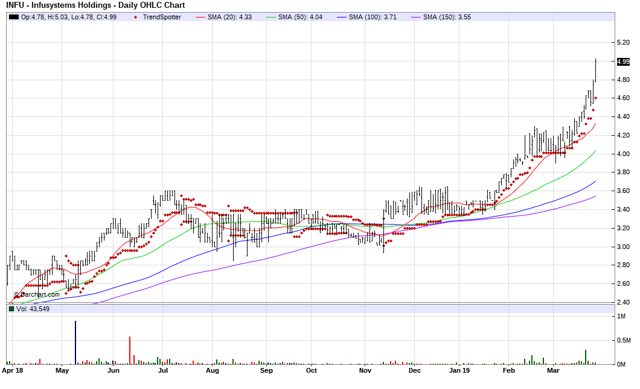Click the tall red June volume bar
The image size is (640, 389).
pyautogui.click(x=129, y=350)
